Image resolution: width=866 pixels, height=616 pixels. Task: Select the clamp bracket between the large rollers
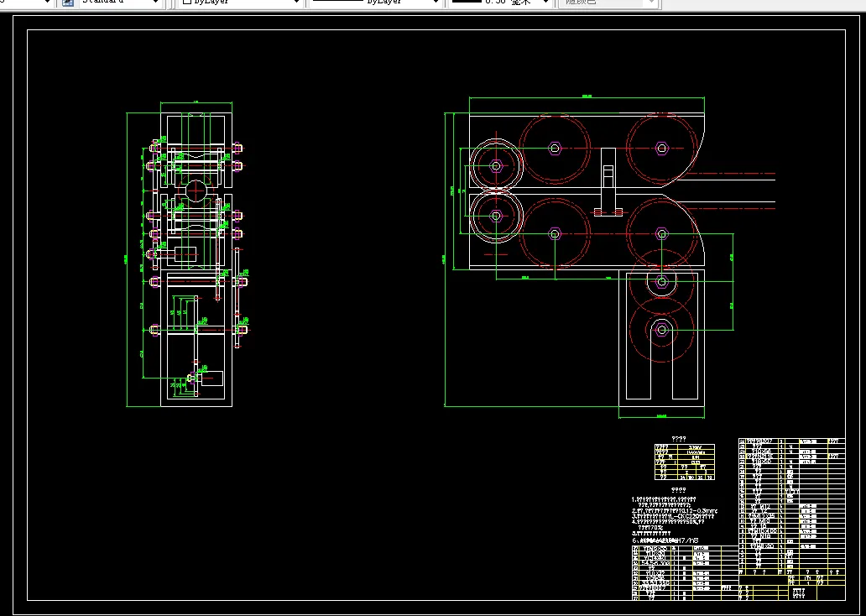tap(608, 182)
